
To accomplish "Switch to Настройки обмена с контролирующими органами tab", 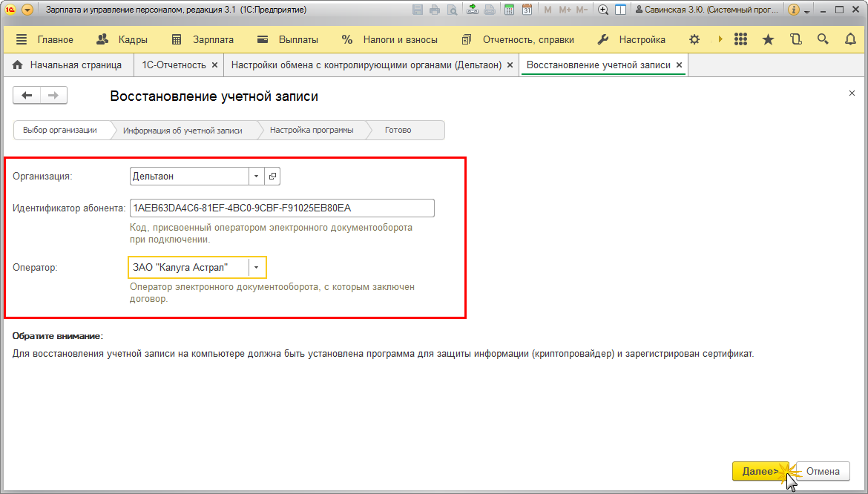I will coord(366,65).
